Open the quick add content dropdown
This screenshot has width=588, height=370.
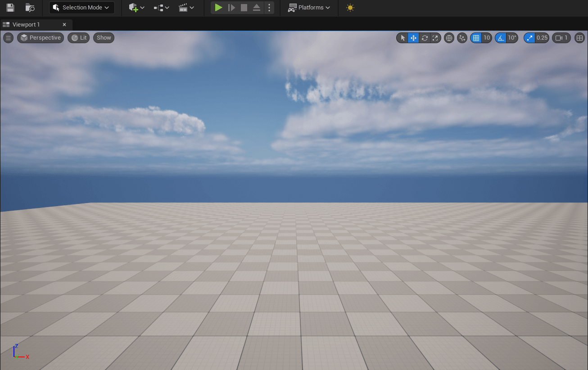pyautogui.click(x=136, y=8)
